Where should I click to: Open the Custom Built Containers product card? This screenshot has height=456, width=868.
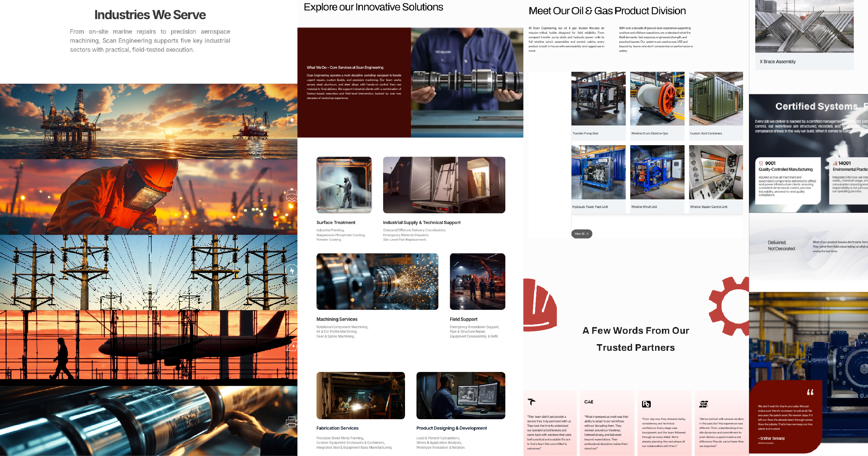716,106
